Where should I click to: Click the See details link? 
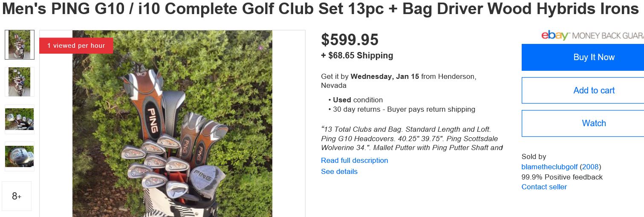point(339,171)
